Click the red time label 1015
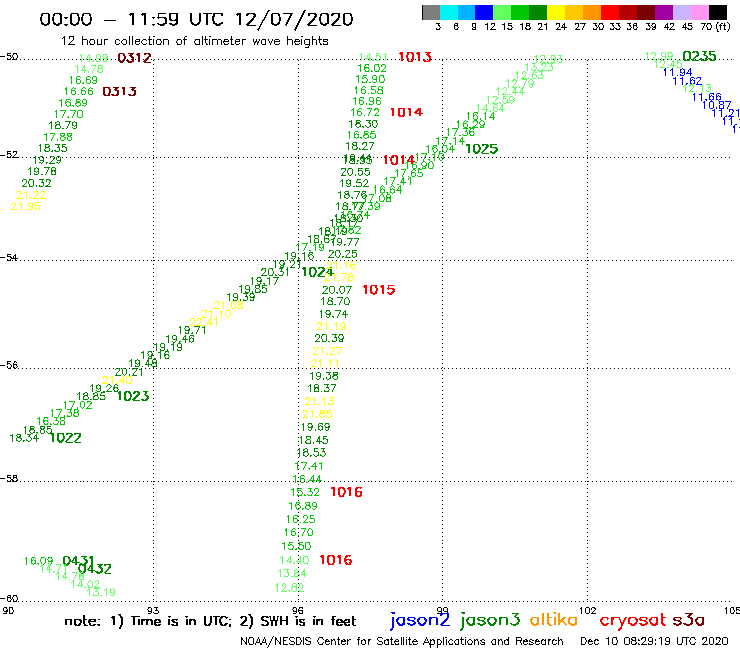740x650 pixels. (x=378, y=290)
